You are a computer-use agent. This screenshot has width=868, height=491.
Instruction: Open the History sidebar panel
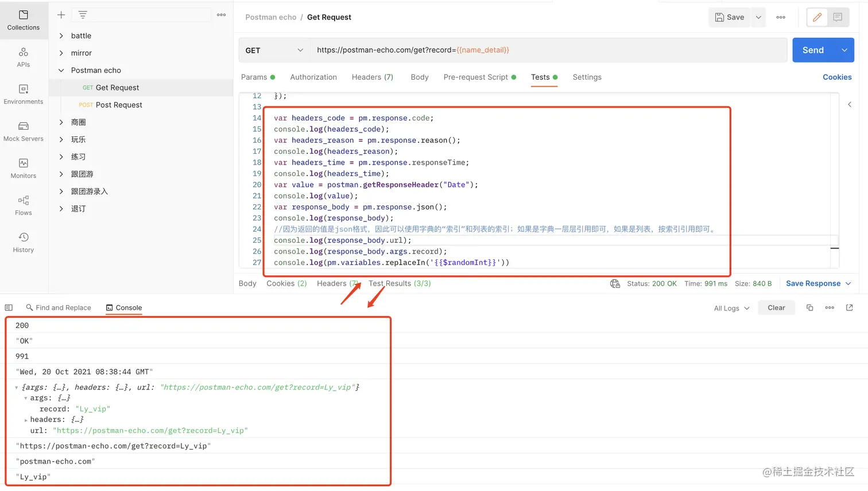[x=24, y=243]
